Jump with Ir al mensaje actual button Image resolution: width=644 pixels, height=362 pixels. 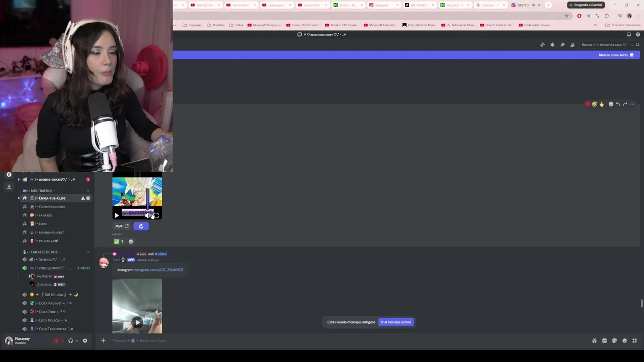pos(396,322)
